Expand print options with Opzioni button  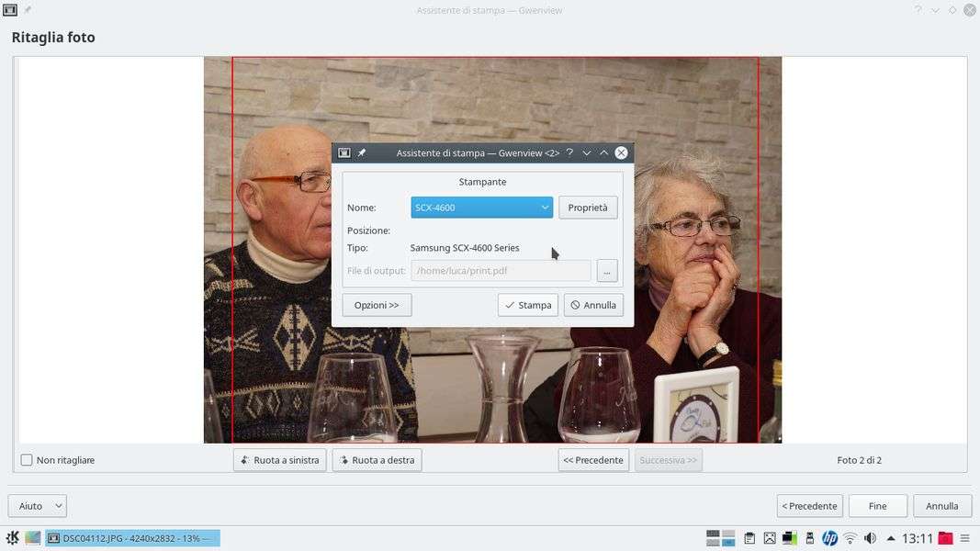377,306
